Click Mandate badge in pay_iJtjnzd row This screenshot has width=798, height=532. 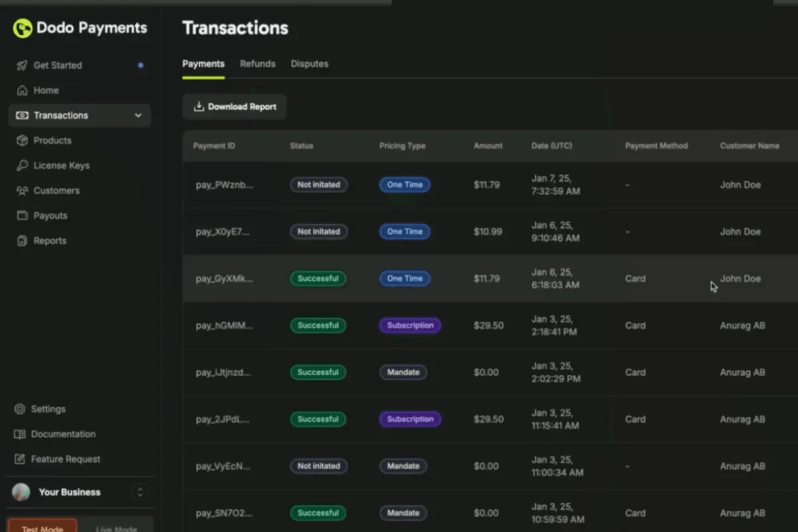click(403, 372)
